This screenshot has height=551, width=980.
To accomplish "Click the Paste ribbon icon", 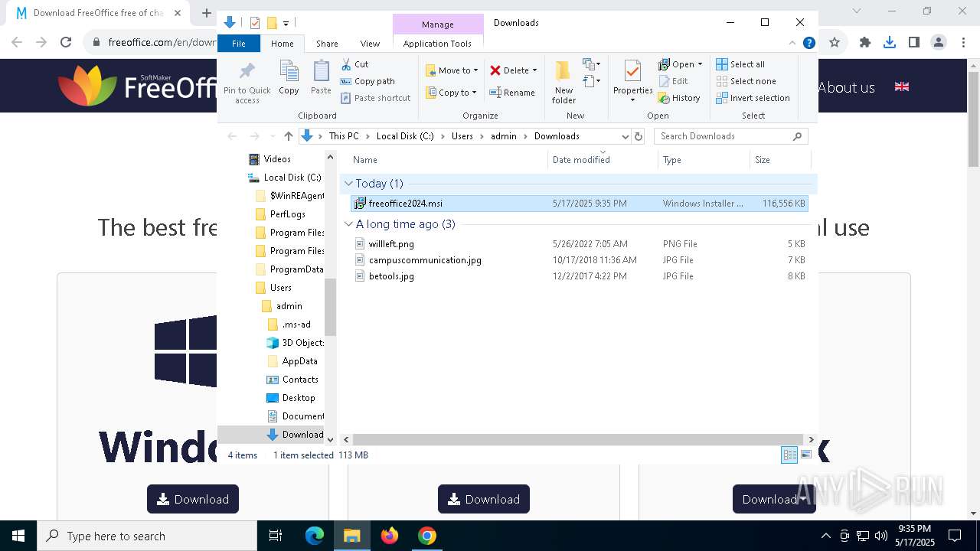I will click(321, 78).
